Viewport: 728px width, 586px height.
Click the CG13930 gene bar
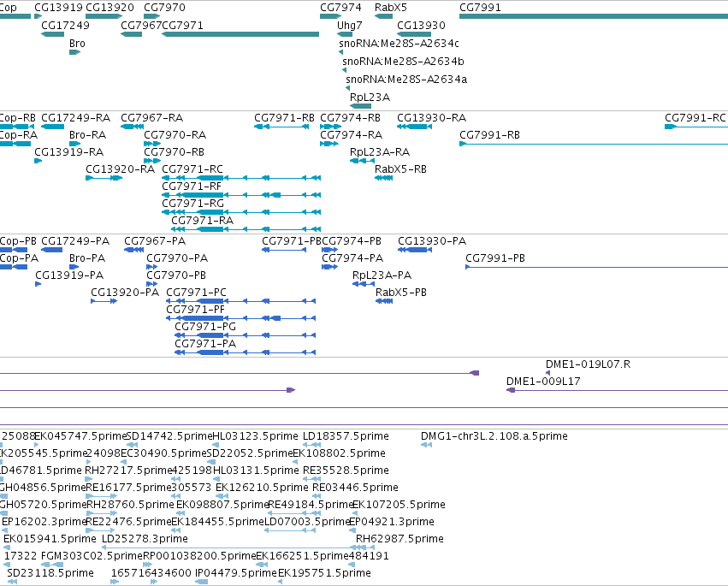pyautogui.click(x=414, y=34)
